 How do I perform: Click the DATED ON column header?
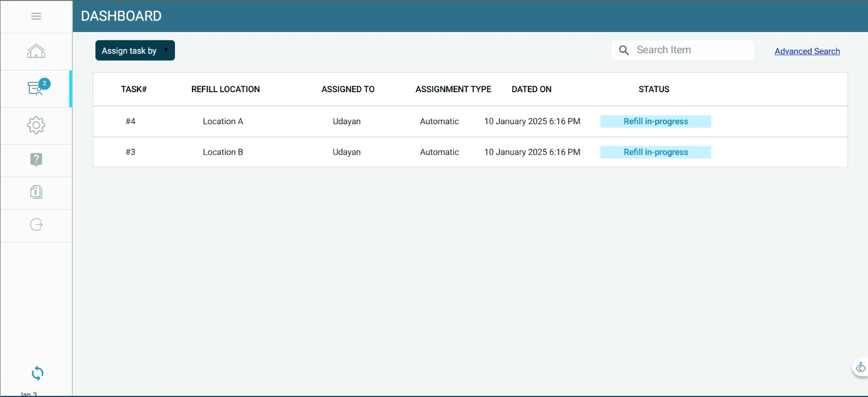(x=531, y=89)
